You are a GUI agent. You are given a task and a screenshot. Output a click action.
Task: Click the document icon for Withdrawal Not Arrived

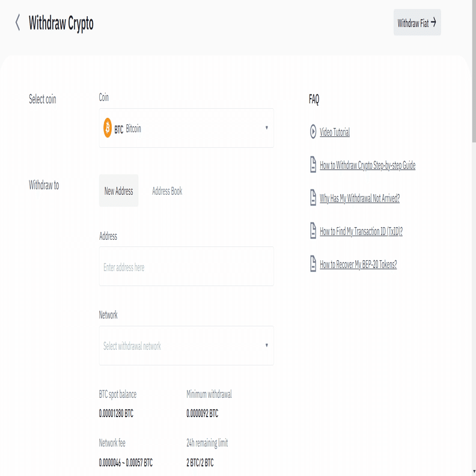(x=313, y=198)
